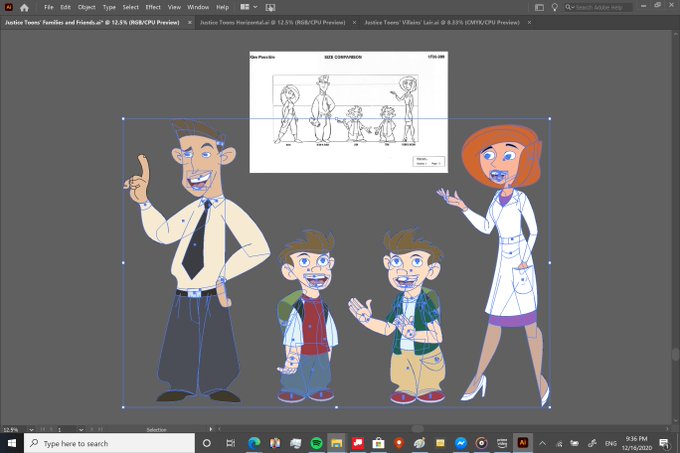Open the Type menu
The image size is (680, 453).
pos(109,7)
